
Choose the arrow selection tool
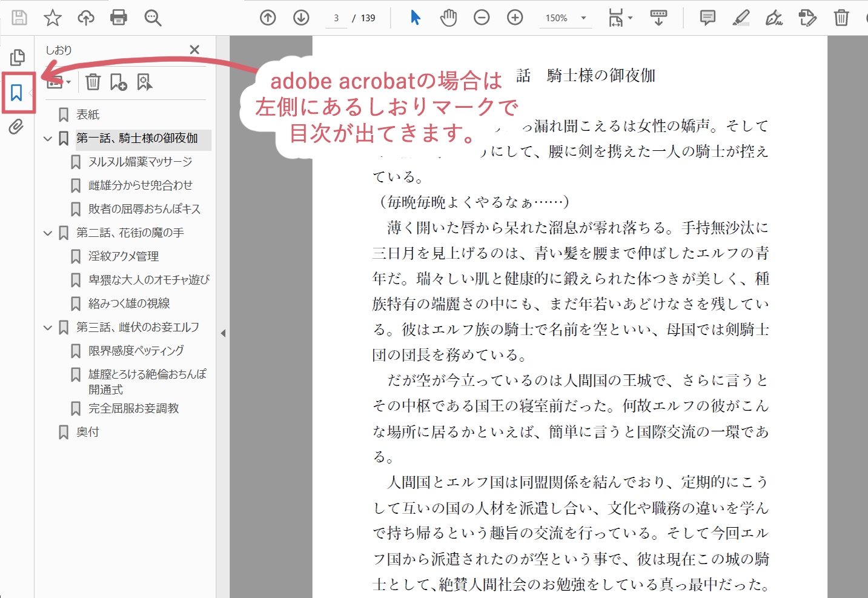(x=416, y=18)
